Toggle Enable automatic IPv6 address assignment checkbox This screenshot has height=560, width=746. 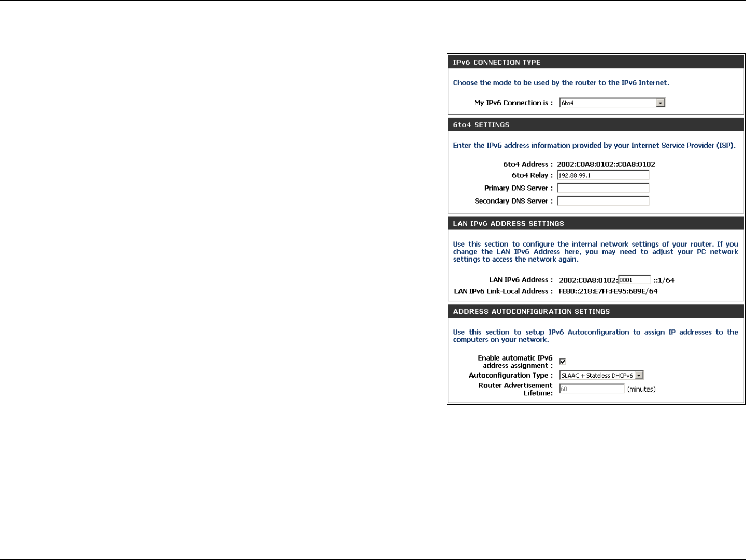[563, 362]
